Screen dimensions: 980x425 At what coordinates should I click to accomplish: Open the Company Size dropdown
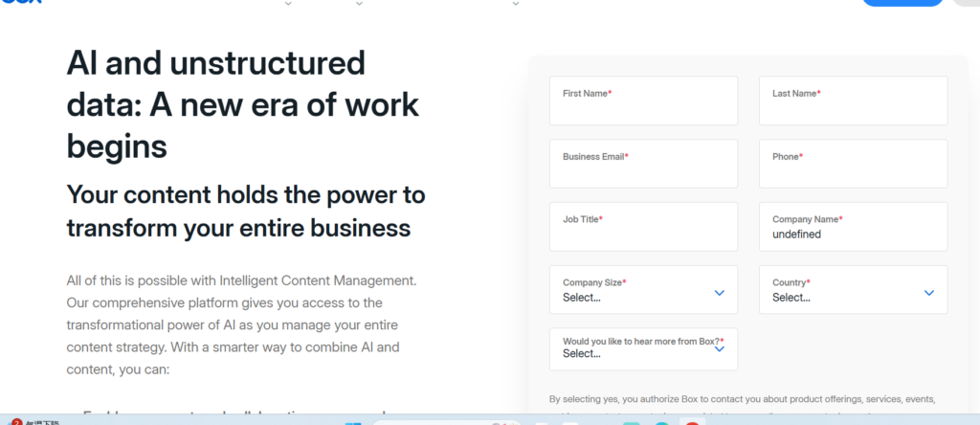tap(643, 290)
